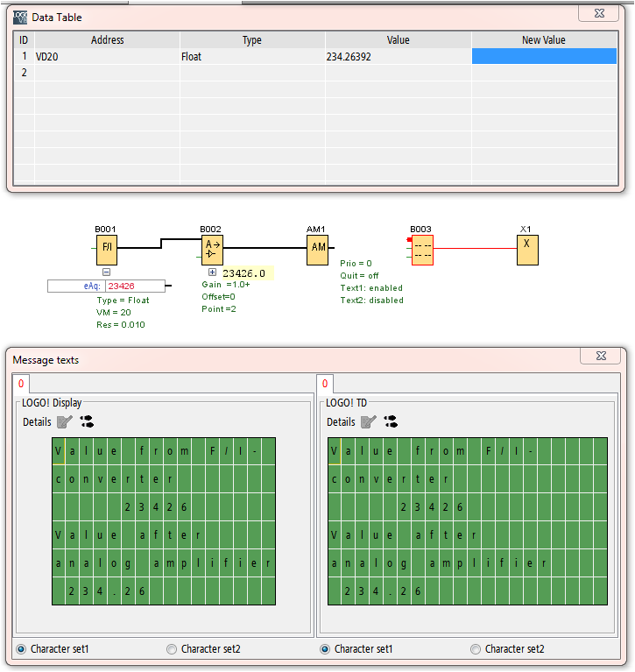Click footsteps icon in LOGO! Display panel

pyautogui.click(x=87, y=421)
